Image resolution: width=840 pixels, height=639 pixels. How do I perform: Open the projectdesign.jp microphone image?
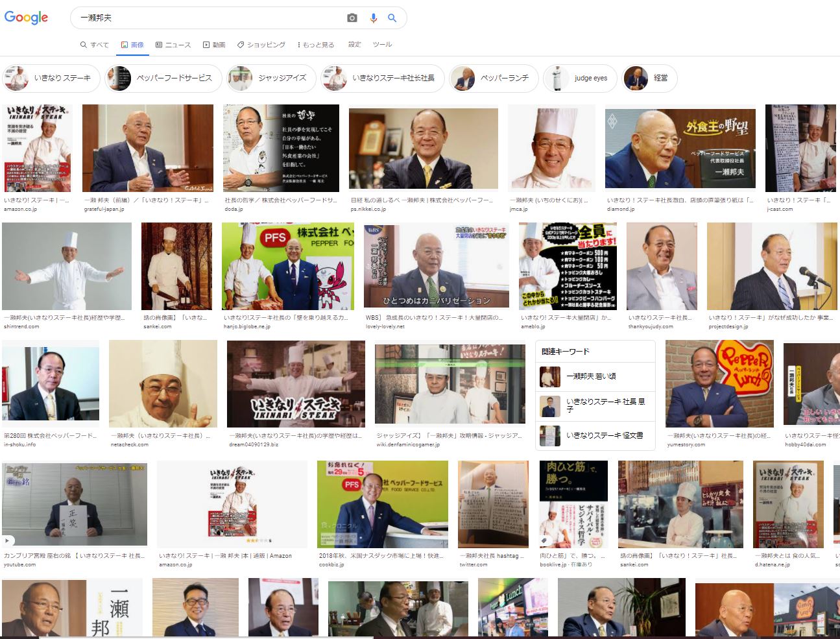772,266
